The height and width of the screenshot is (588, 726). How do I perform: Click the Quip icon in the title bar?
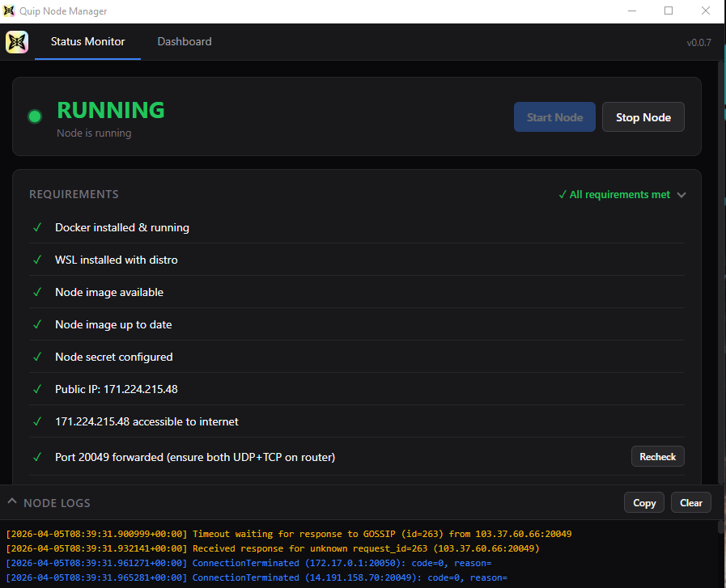[9, 11]
